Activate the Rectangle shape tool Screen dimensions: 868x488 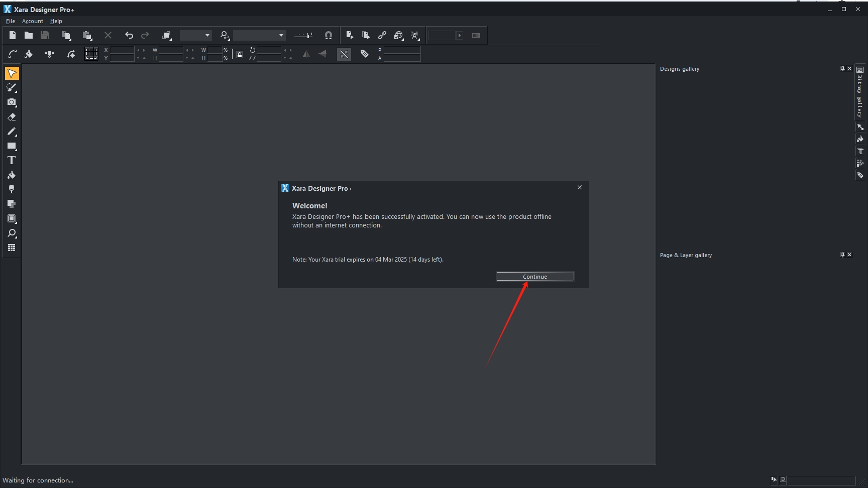(x=12, y=146)
